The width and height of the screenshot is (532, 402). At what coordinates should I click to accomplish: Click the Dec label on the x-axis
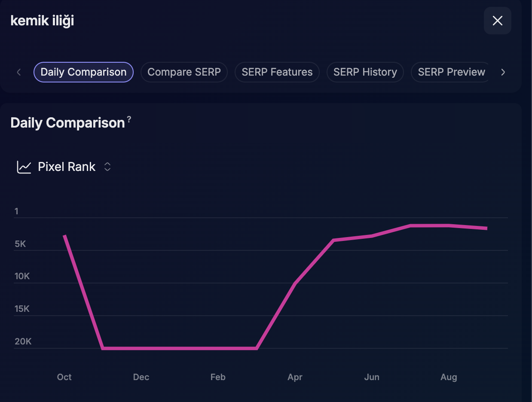click(141, 377)
